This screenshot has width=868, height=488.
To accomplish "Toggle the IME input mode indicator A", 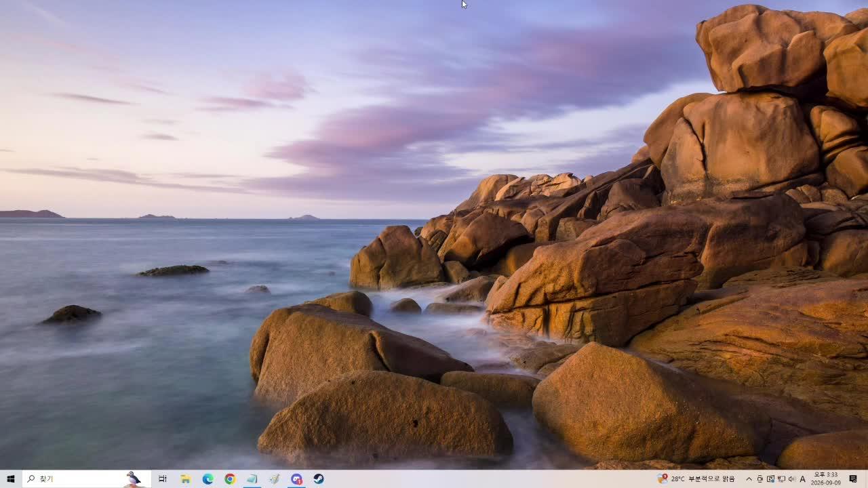I will (803, 479).
